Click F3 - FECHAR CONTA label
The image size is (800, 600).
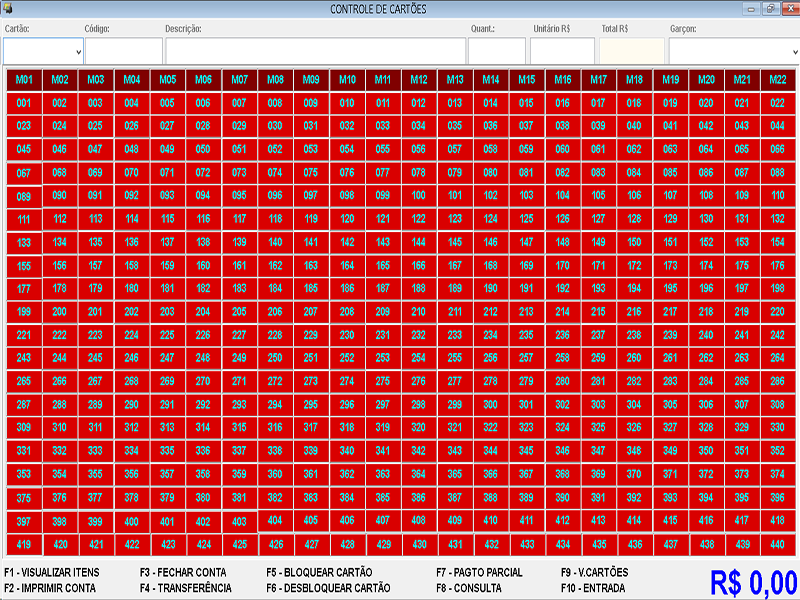(183, 572)
